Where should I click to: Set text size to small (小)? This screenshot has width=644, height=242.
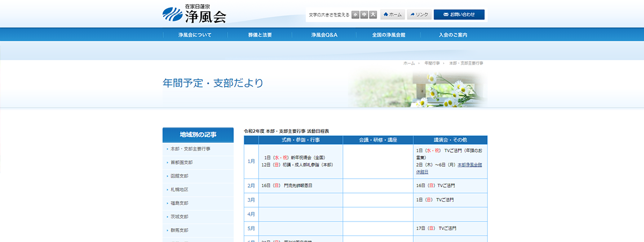click(x=355, y=15)
